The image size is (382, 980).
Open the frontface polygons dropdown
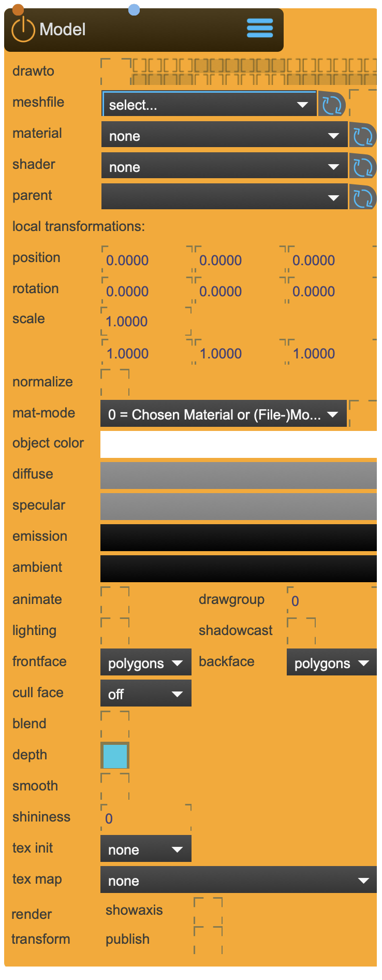pos(145,663)
